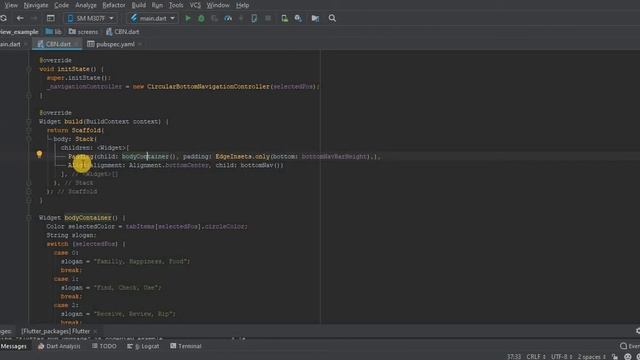
Task: Click the layout window icon in toolbar
Action: tap(51, 18)
